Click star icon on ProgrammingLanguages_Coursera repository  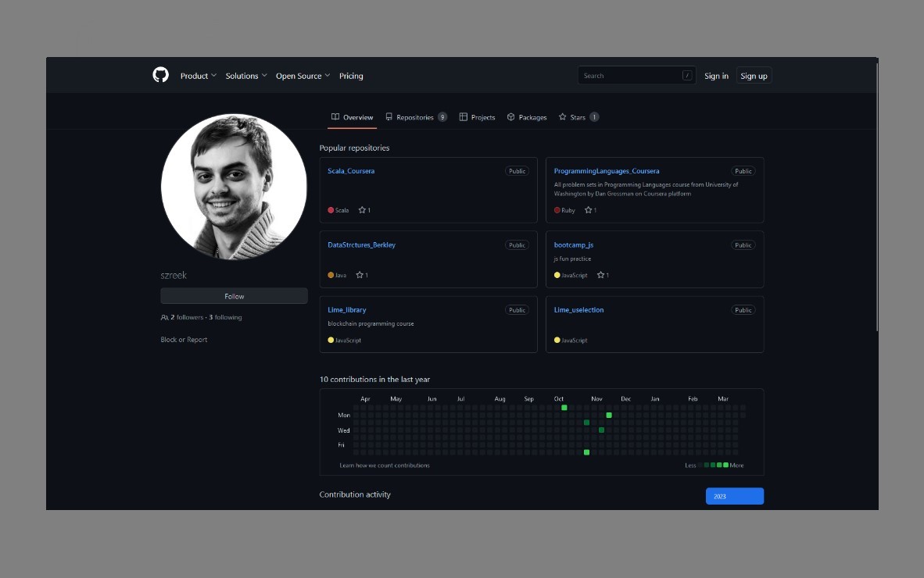[588, 210]
